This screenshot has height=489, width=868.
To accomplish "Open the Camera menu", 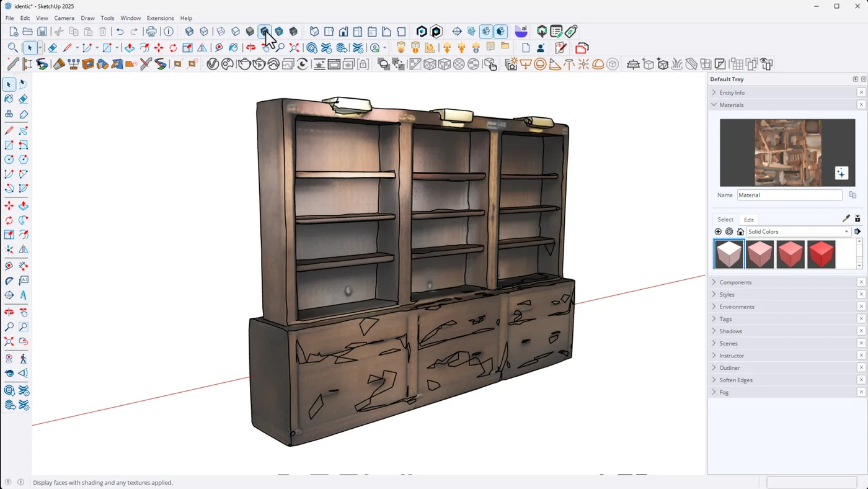I will coord(64,18).
